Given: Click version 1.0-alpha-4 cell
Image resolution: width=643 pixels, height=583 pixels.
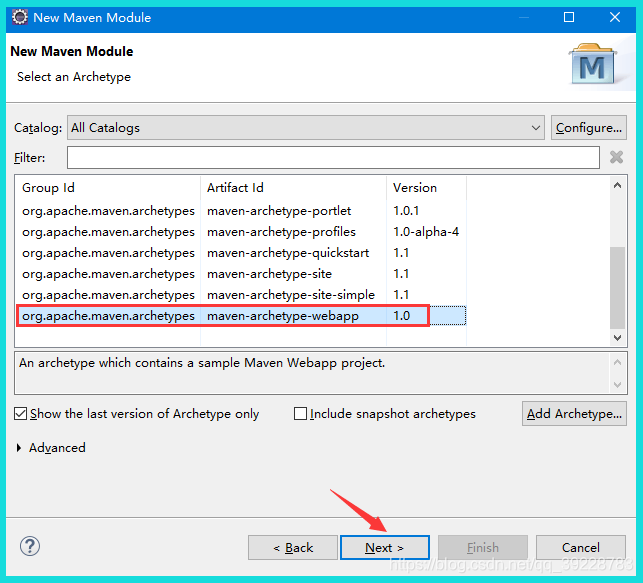Looking at the screenshot, I should click(426, 232).
